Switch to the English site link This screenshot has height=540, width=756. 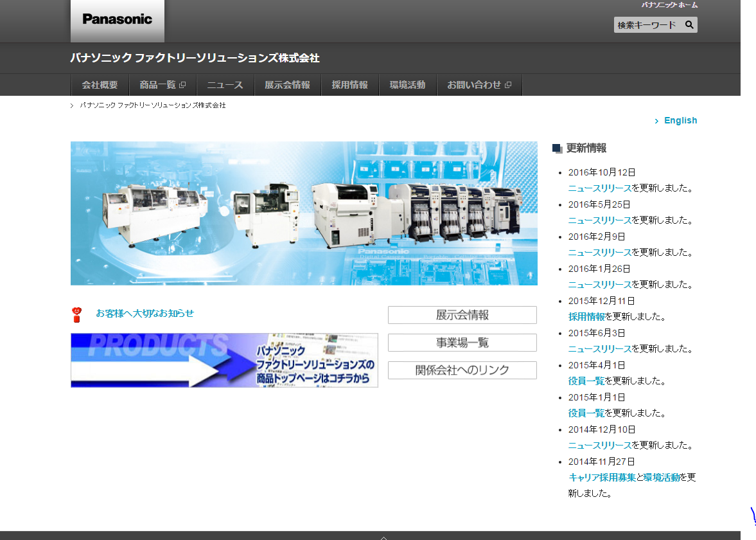(x=680, y=121)
